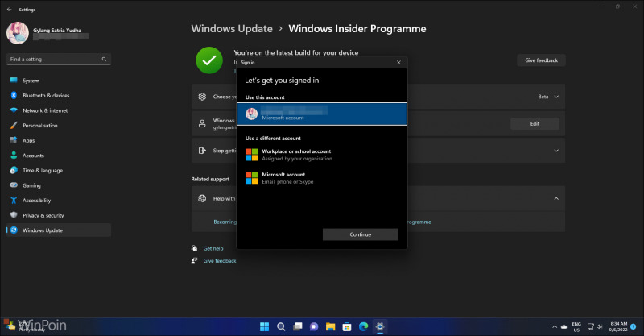Open File Explorer from taskbar
The width and height of the screenshot is (644, 336).
coord(330,326)
